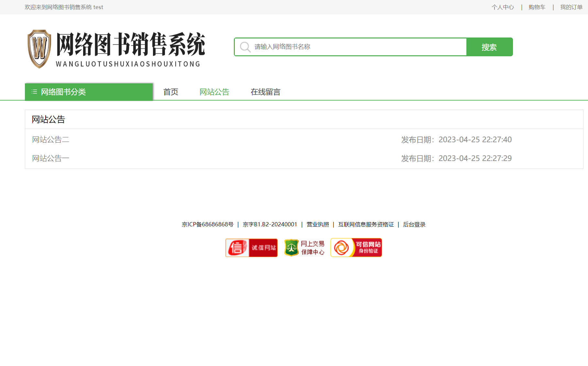Open the 诚信网站 certification badge

pyautogui.click(x=251, y=247)
